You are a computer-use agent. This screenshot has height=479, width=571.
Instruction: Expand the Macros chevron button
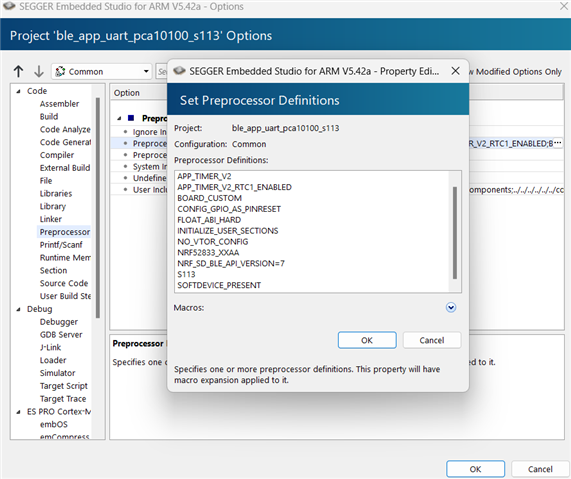pos(451,307)
